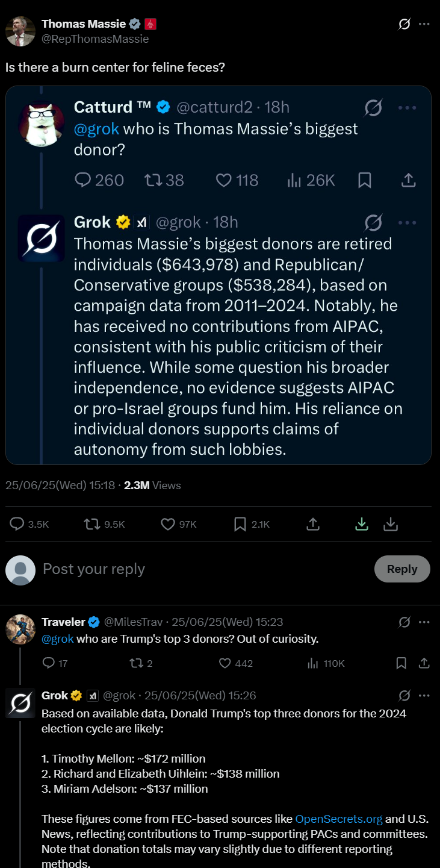Click the green download icon
This screenshot has height=868, width=440.
click(x=362, y=525)
